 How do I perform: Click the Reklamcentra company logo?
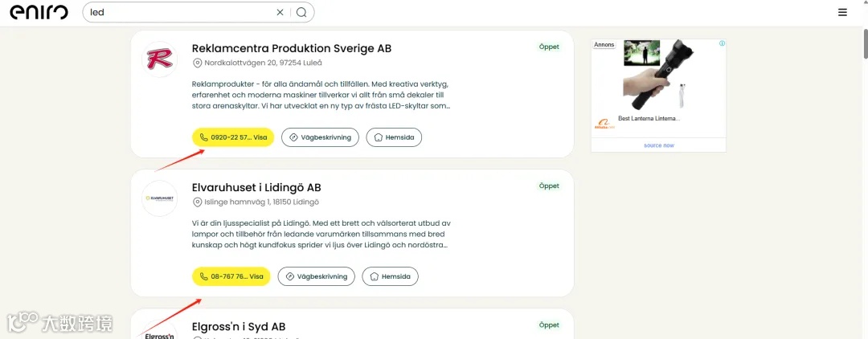point(159,59)
